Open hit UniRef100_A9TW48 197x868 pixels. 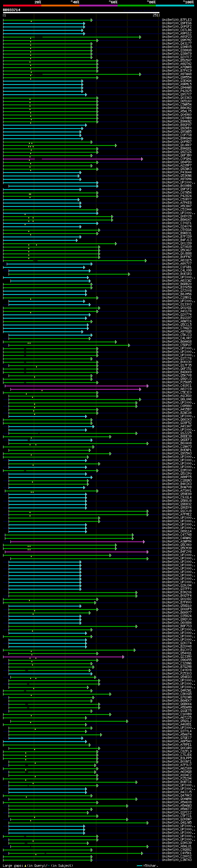tap(177, 74)
